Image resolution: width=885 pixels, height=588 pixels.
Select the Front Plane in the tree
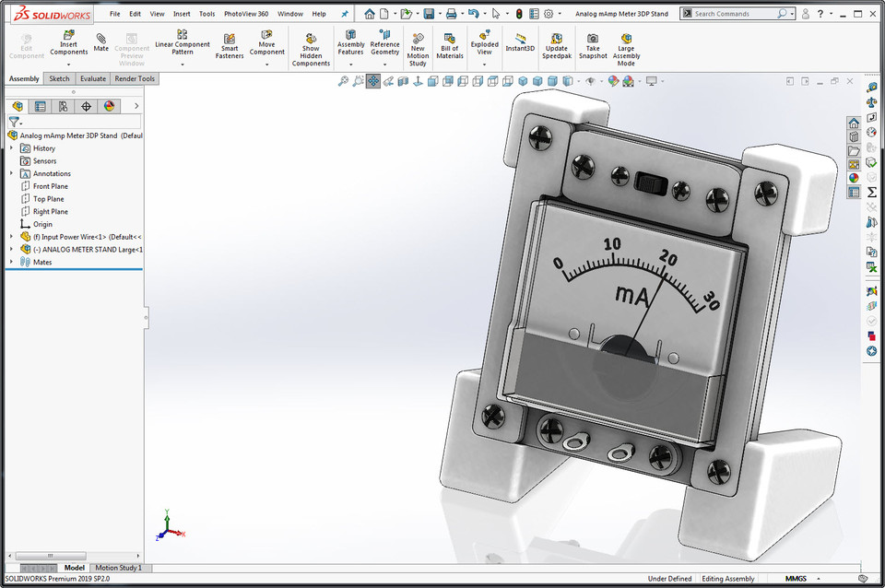pos(47,185)
